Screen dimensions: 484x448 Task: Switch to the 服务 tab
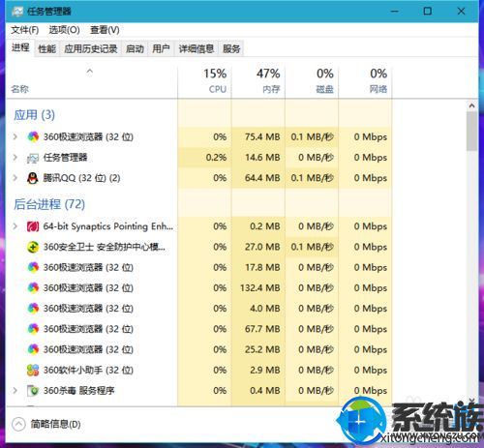point(231,48)
